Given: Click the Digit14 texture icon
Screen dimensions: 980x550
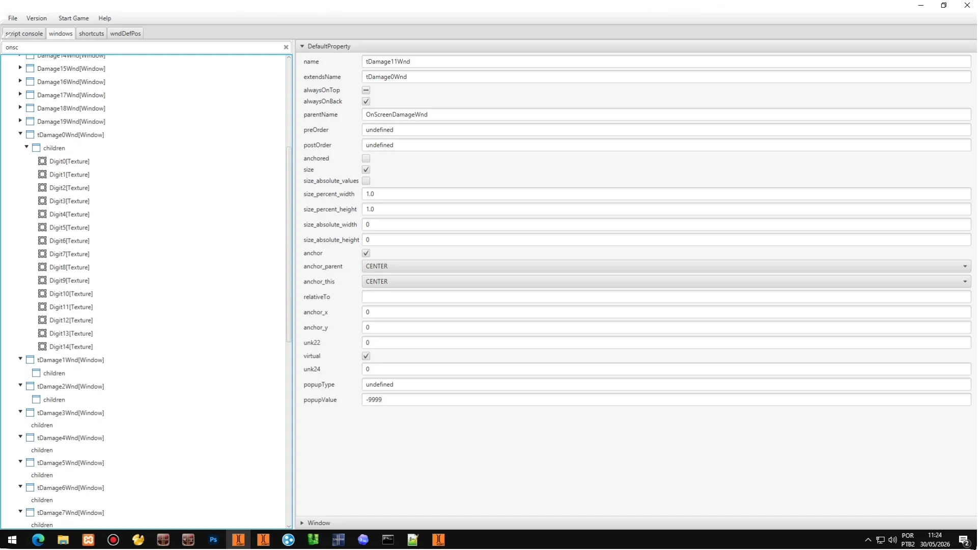Looking at the screenshot, I should (42, 346).
